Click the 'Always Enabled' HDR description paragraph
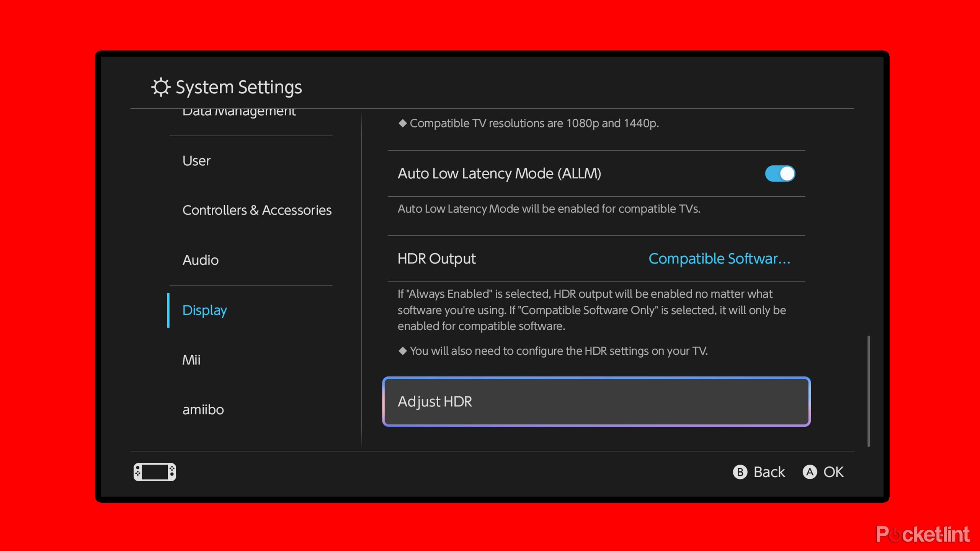The width and height of the screenshot is (980, 551). click(x=592, y=310)
